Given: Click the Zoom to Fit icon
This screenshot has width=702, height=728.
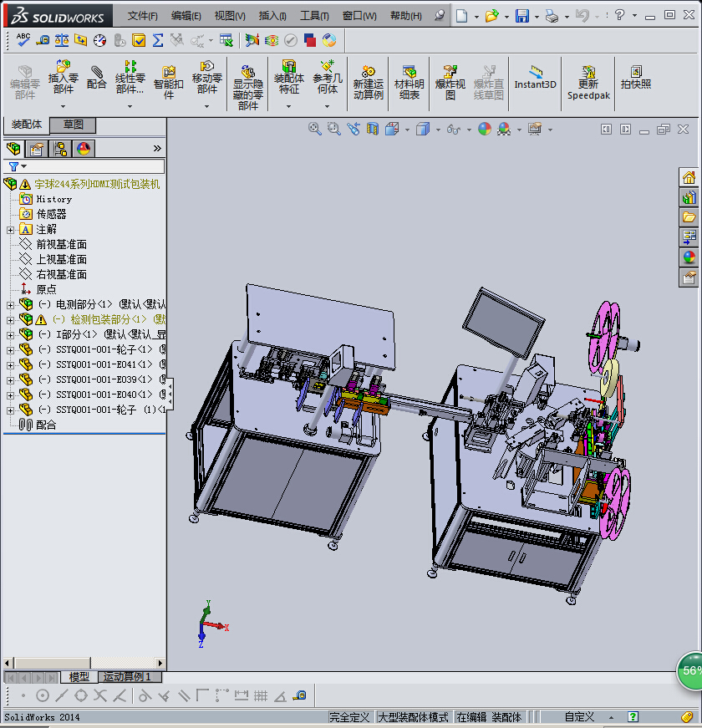Looking at the screenshot, I should tap(314, 129).
